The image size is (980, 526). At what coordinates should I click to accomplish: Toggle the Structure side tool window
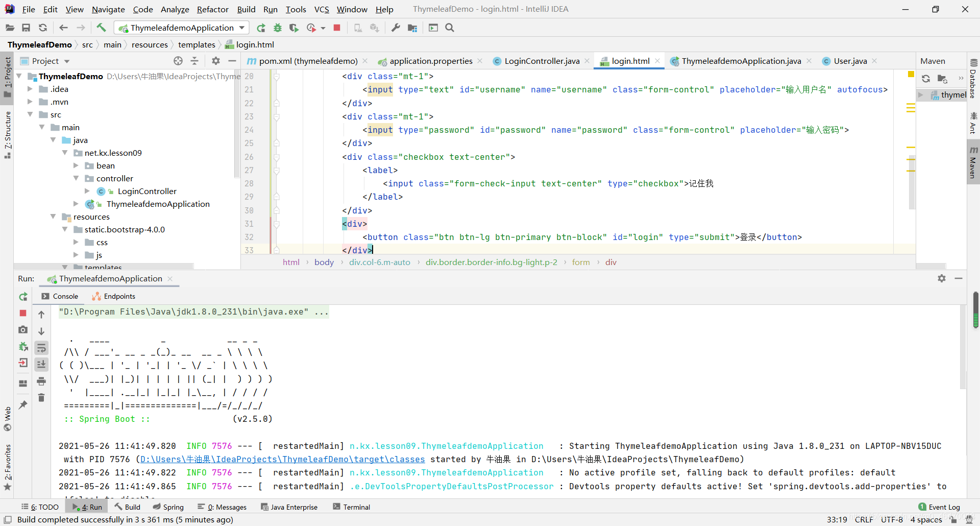click(7, 134)
